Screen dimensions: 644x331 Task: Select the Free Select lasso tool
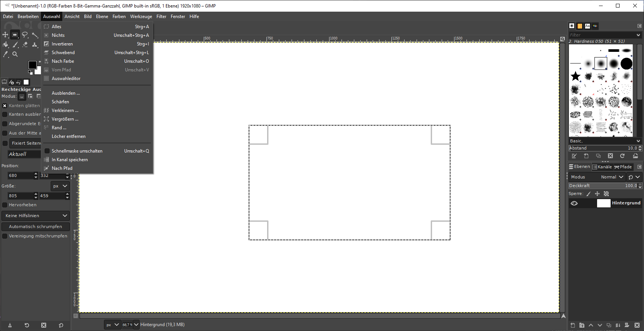pyautogui.click(x=25, y=35)
